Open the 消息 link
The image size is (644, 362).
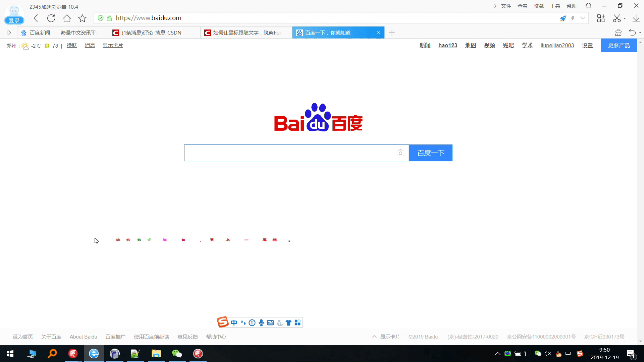[x=90, y=45]
